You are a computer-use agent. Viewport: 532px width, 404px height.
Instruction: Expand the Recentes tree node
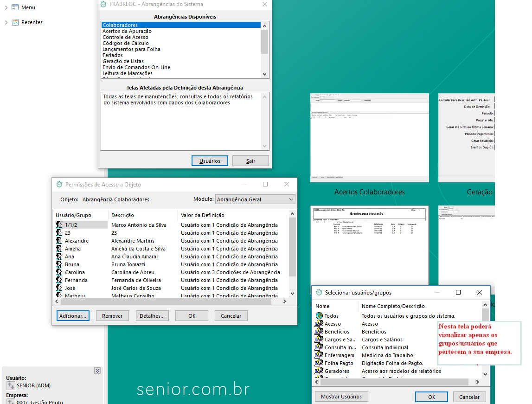tap(6, 22)
